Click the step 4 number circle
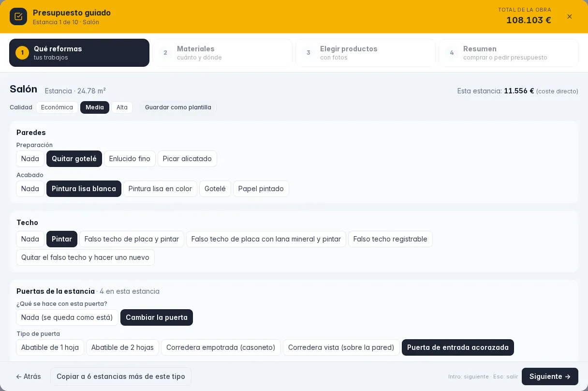Screen dimensions: 588x391 [x=452, y=53]
